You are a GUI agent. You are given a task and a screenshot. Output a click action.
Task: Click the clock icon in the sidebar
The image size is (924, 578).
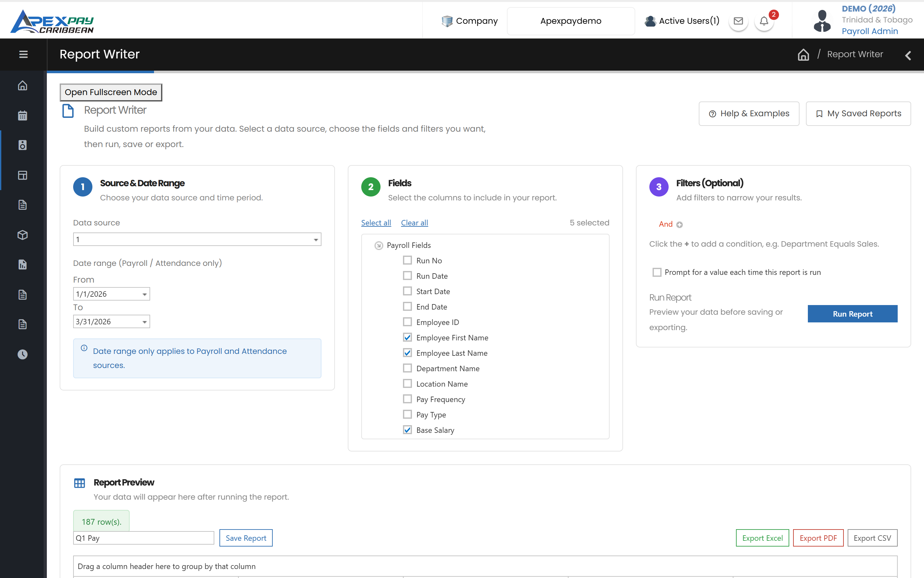pos(22,355)
